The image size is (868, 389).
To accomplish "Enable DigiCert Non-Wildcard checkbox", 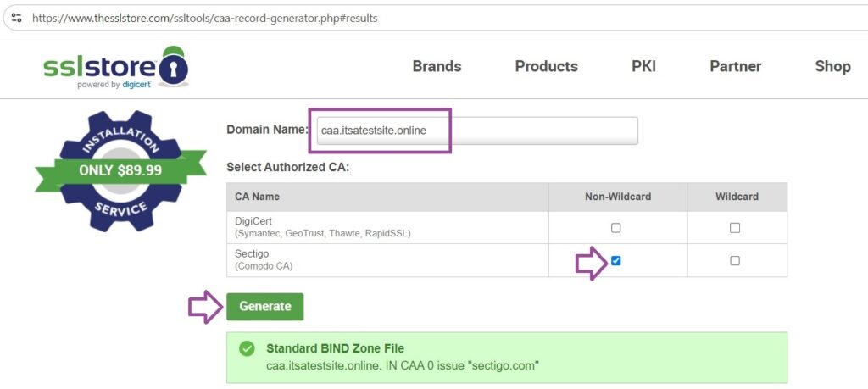I will (x=615, y=227).
